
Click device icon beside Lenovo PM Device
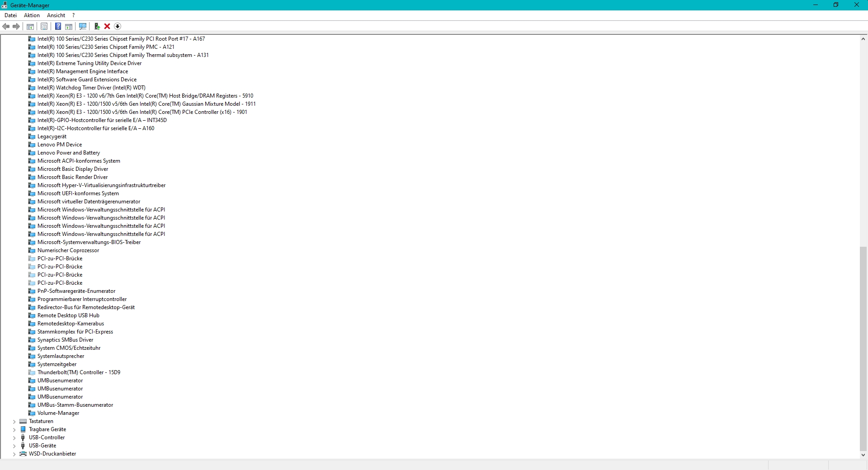pos(32,145)
